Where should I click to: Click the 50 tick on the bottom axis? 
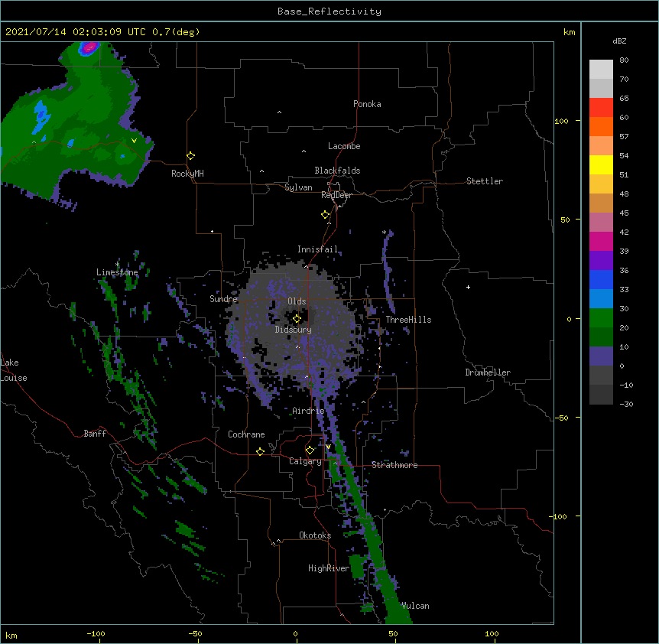point(393,633)
